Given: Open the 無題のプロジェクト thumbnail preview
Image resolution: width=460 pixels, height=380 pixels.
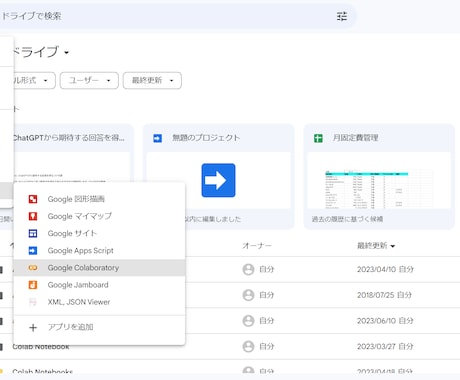Looking at the screenshot, I should coord(218,180).
